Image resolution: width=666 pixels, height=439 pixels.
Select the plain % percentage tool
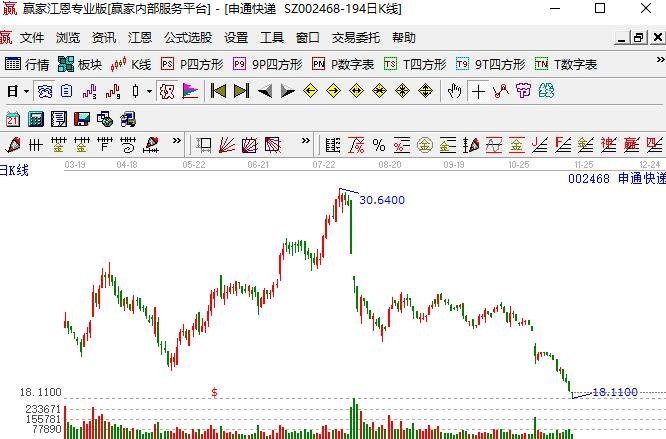coord(379,145)
